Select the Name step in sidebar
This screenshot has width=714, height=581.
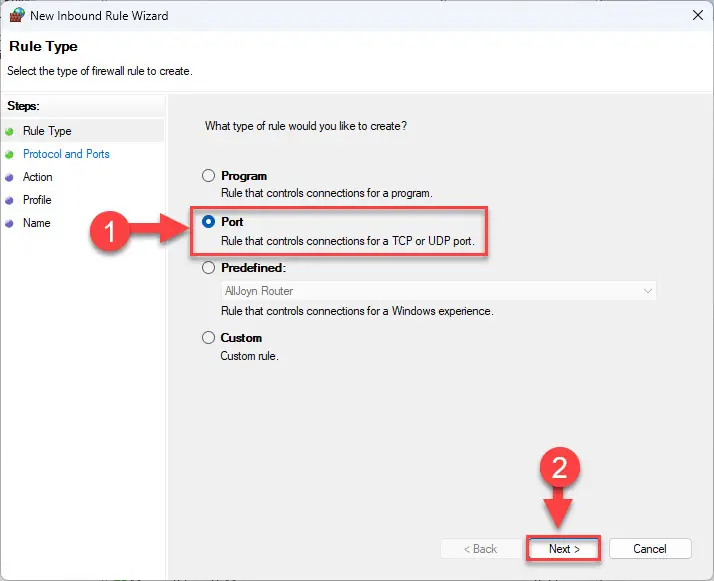(36, 223)
